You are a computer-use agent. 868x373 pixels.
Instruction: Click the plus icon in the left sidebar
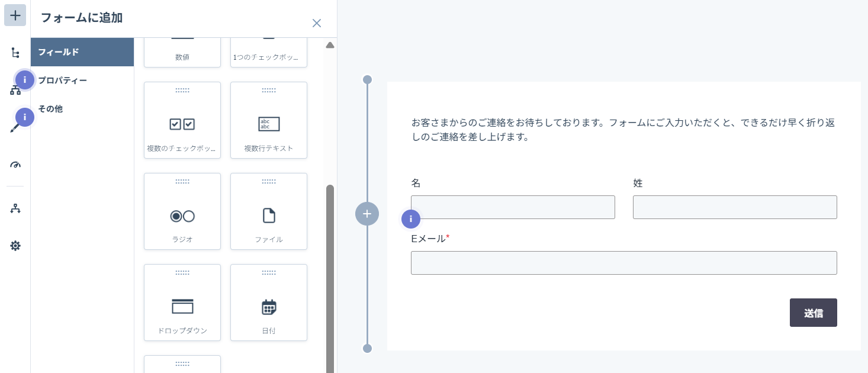pos(15,15)
